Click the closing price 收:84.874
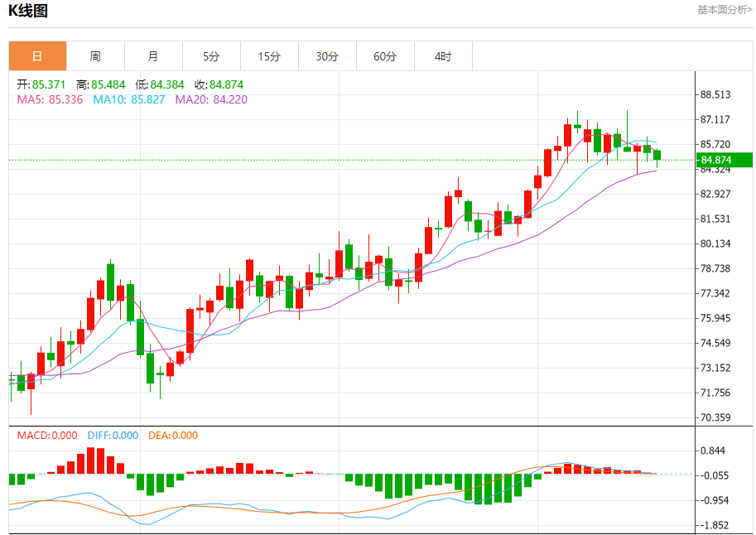Screen dimensions: 756x535 (219, 85)
